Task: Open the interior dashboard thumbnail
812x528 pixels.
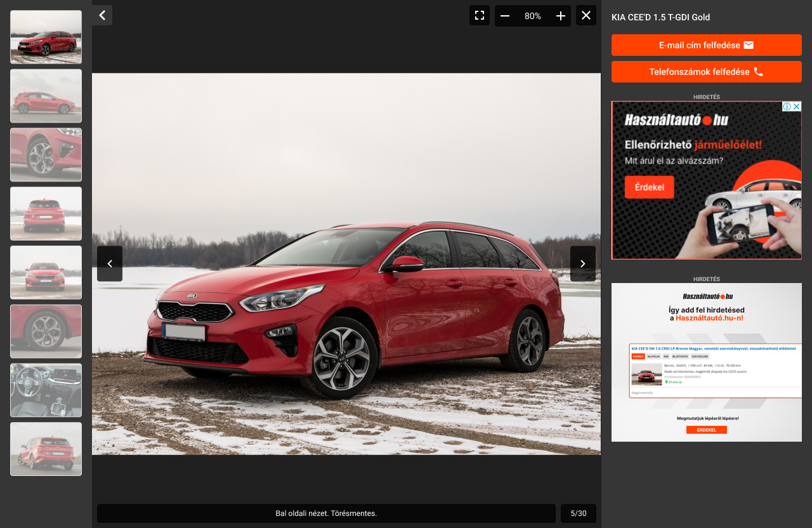Action: click(46, 390)
